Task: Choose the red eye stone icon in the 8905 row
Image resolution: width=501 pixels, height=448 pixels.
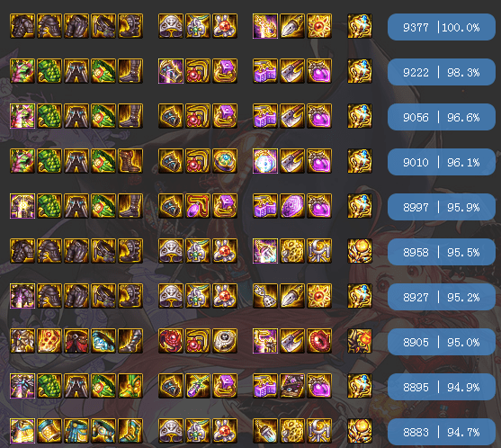Action: [x=319, y=341]
